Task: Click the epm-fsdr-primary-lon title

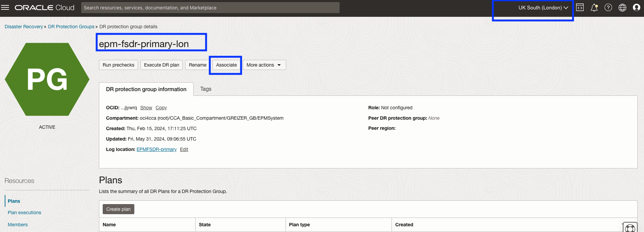Action: (144, 44)
